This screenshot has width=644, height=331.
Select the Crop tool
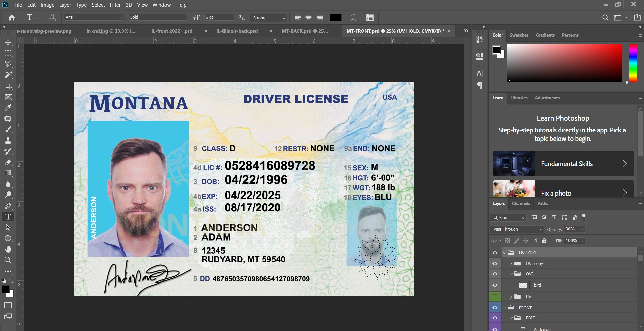click(x=8, y=86)
